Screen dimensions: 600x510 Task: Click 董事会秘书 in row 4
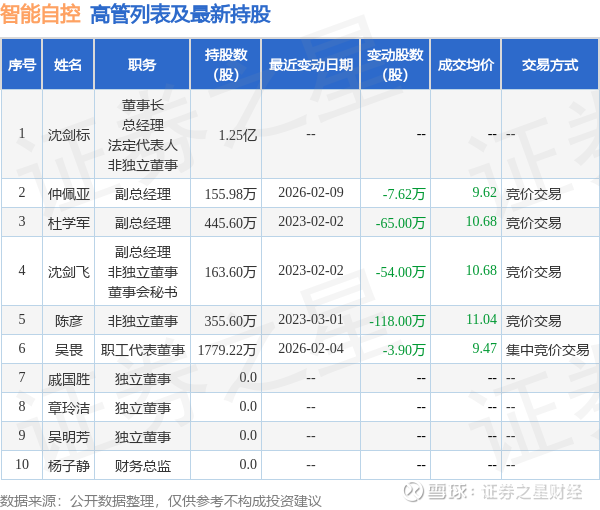click(142, 292)
